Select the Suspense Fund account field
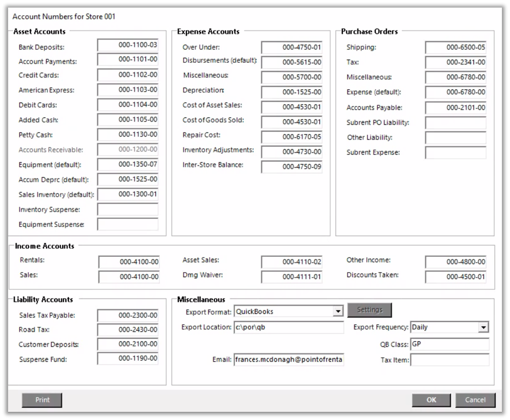510x420 pixels. tap(128, 359)
